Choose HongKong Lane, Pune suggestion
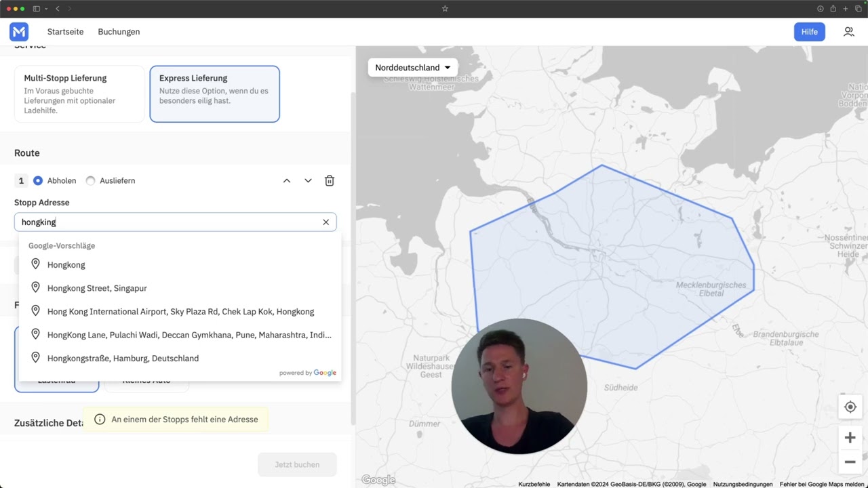868x488 pixels. tap(180, 335)
